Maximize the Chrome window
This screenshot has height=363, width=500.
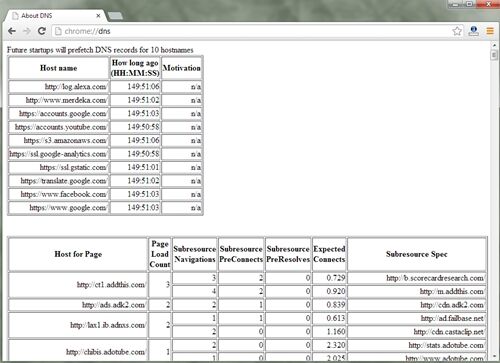tap(469, 4)
